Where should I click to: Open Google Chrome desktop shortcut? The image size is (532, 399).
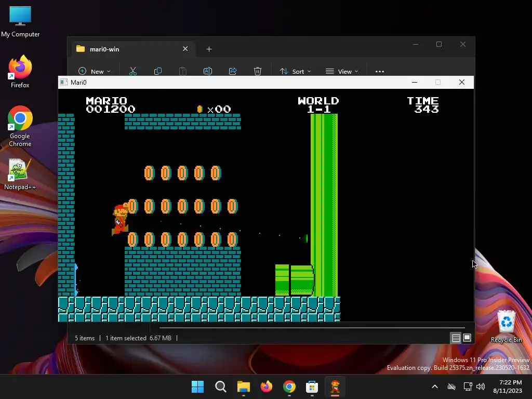[x=20, y=126]
